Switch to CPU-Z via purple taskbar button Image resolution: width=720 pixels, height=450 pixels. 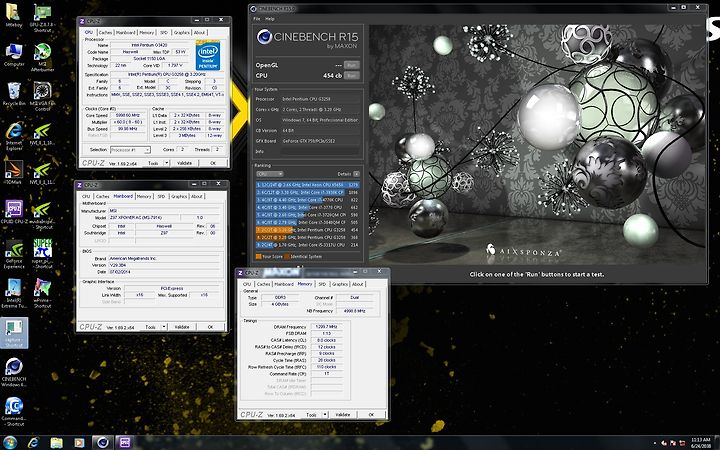pos(124,443)
